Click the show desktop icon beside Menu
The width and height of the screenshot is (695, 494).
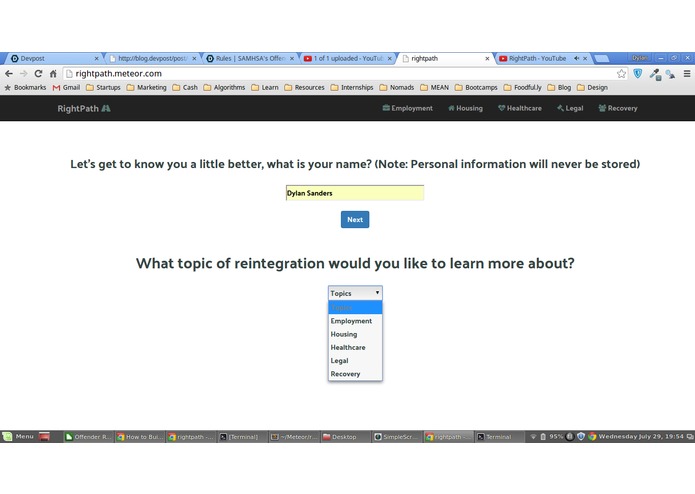coord(44,436)
